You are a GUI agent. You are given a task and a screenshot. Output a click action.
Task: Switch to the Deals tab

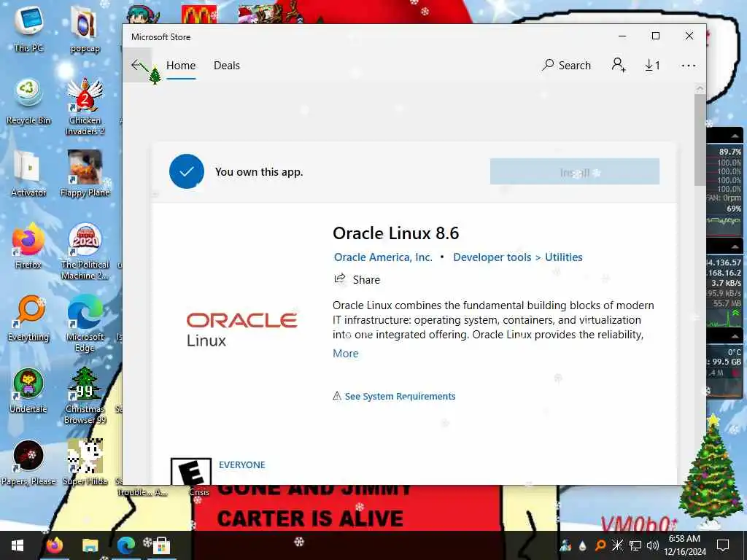227,65
